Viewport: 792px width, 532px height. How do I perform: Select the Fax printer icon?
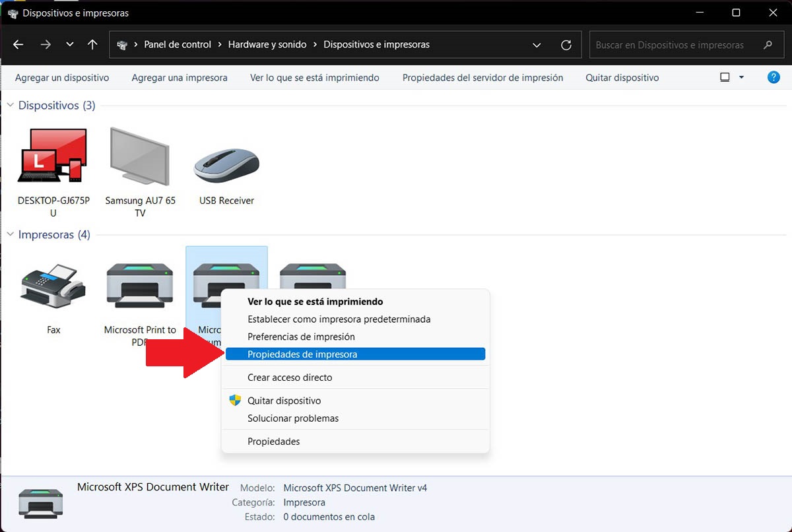pos(53,287)
